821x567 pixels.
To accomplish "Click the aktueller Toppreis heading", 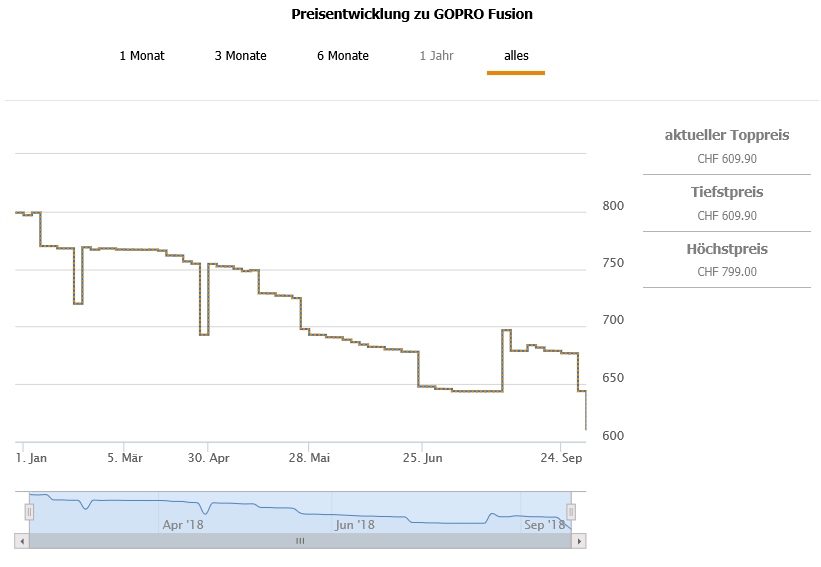I will (727, 135).
